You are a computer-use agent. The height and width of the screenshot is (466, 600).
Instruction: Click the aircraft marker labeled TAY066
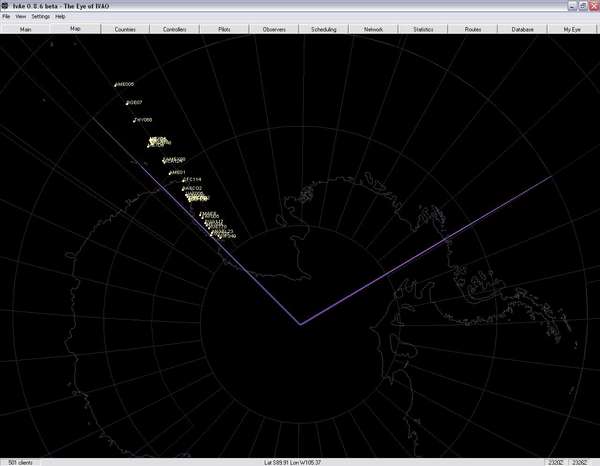coord(134,120)
